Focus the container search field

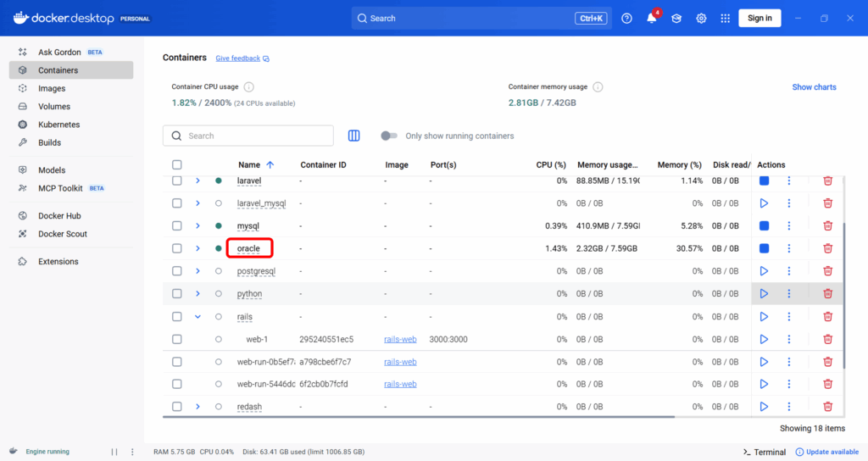(x=254, y=136)
